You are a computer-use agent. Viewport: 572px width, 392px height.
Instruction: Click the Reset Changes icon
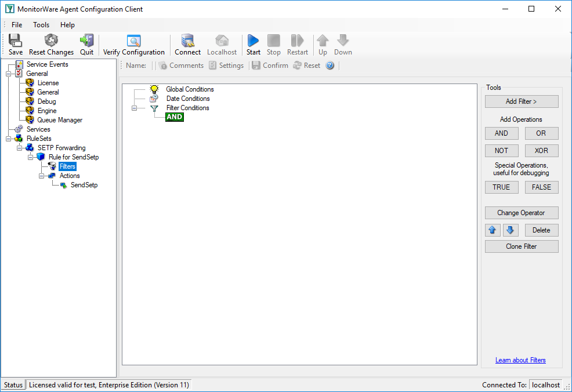pyautogui.click(x=51, y=41)
